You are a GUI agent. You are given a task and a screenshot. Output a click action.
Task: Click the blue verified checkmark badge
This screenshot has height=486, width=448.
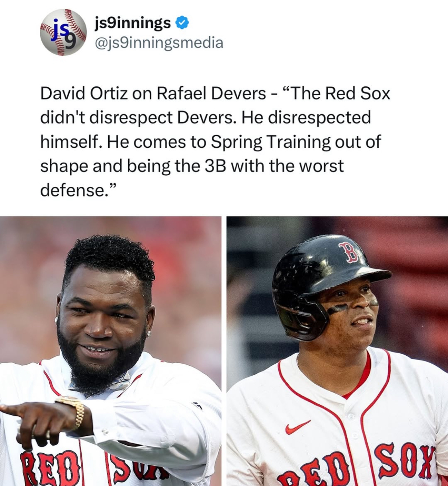[182, 23]
